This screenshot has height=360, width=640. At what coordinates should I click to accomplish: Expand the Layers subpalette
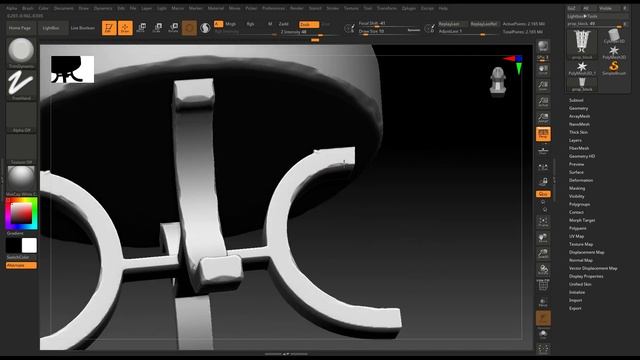point(575,140)
